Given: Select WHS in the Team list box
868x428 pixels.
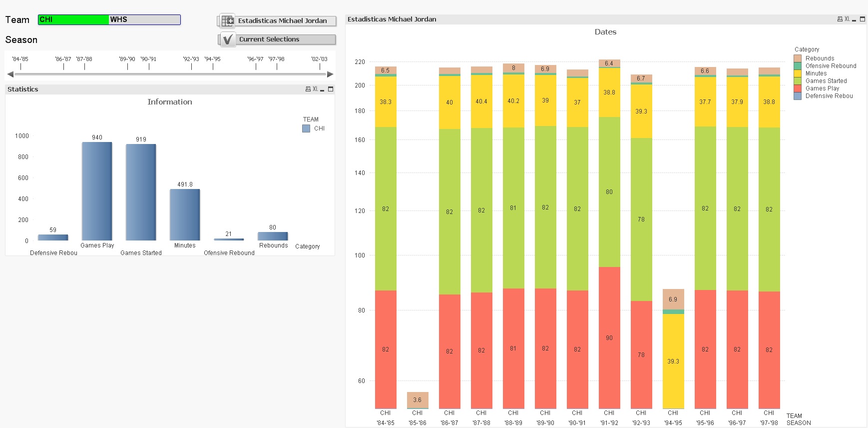Looking at the screenshot, I should (x=144, y=19).
